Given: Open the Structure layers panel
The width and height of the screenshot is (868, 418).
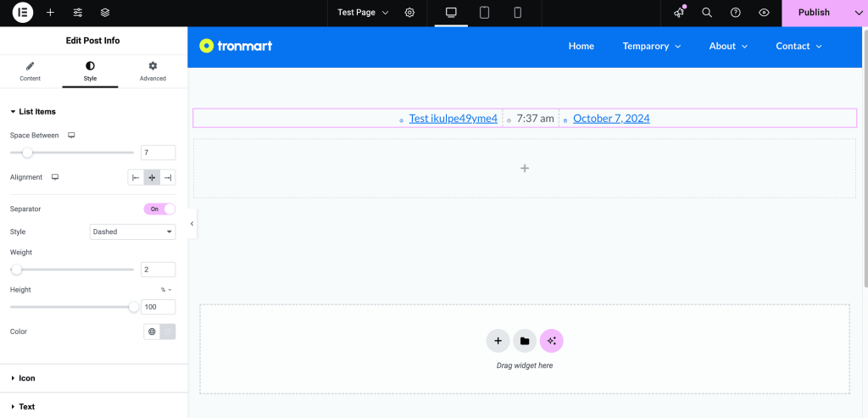Looking at the screenshot, I should 105,13.
